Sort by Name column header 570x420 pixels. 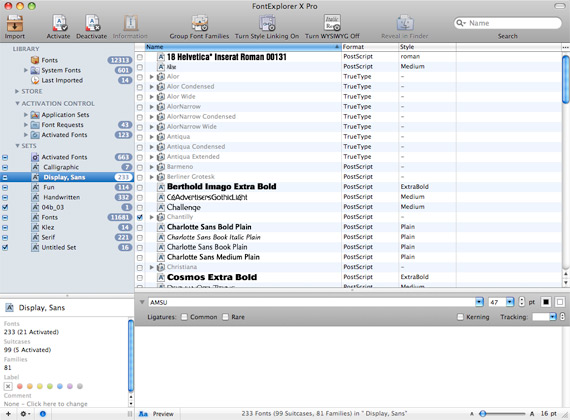pos(243,47)
